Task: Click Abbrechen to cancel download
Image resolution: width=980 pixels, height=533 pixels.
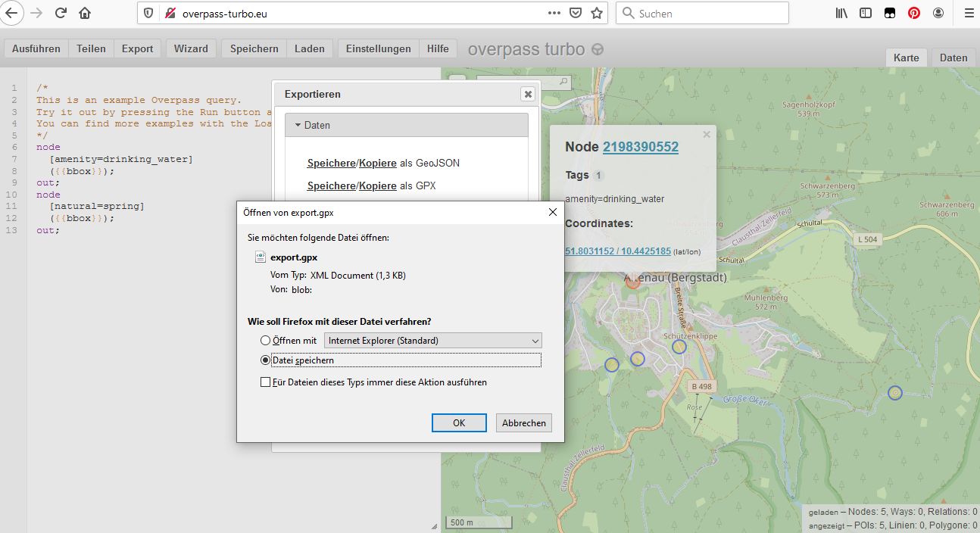Action: pos(524,422)
